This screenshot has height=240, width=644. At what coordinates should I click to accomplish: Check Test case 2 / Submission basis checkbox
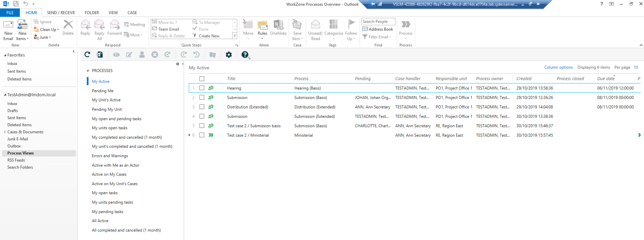tap(202, 126)
